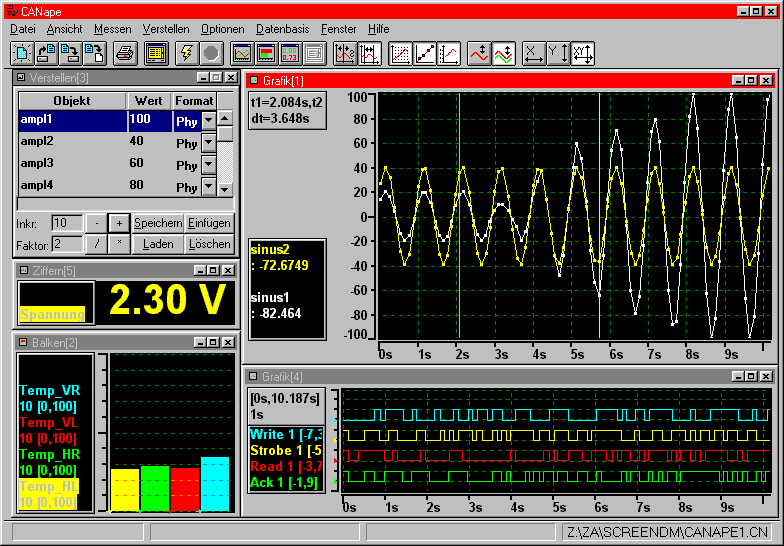Open a new graphic window icon
This screenshot has height=546, width=784.
pos(242,53)
